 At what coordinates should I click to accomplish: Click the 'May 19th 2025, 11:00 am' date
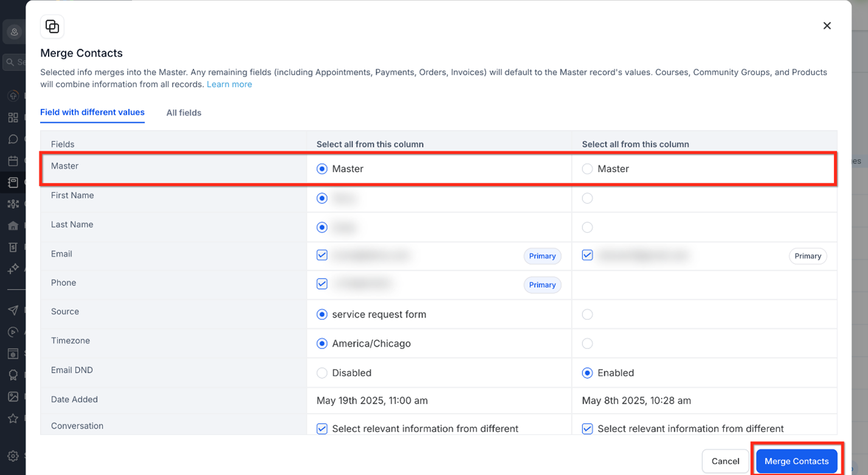point(372,401)
